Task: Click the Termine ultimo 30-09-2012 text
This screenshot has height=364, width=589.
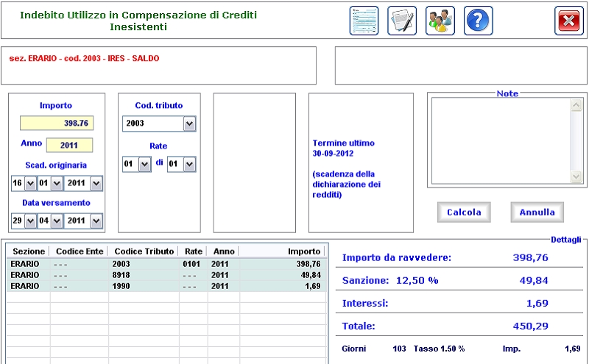Action: pyautogui.click(x=343, y=149)
